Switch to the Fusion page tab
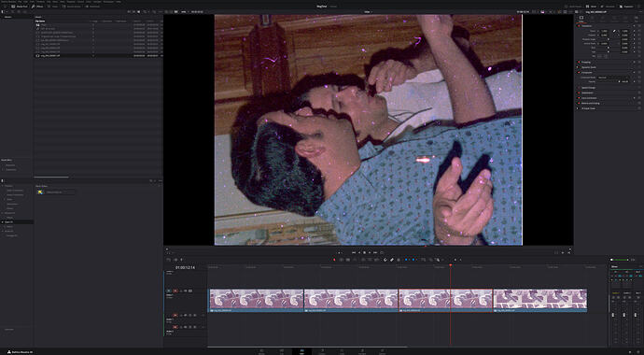The image size is (644, 355). coord(322,351)
